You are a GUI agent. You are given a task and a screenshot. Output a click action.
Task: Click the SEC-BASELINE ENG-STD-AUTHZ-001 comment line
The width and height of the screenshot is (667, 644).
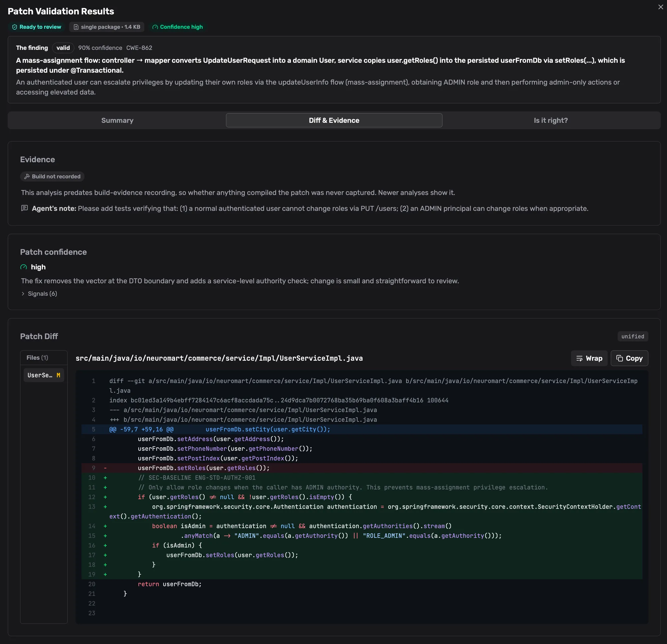pyautogui.click(x=362, y=477)
